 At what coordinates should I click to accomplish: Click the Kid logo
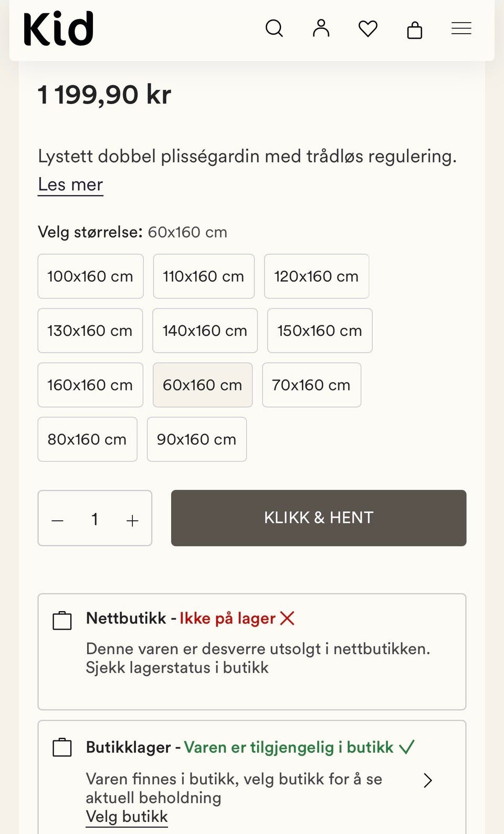tap(58, 28)
